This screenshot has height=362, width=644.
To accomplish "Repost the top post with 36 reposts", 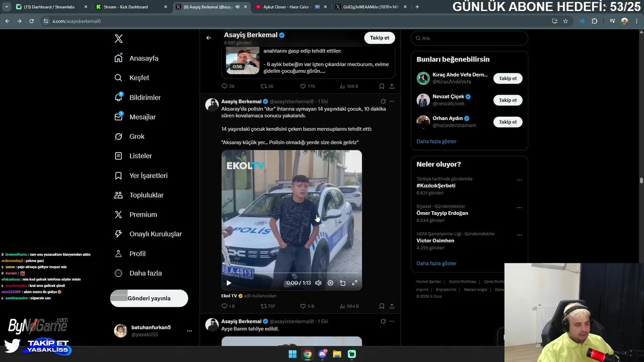I will [267, 86].
